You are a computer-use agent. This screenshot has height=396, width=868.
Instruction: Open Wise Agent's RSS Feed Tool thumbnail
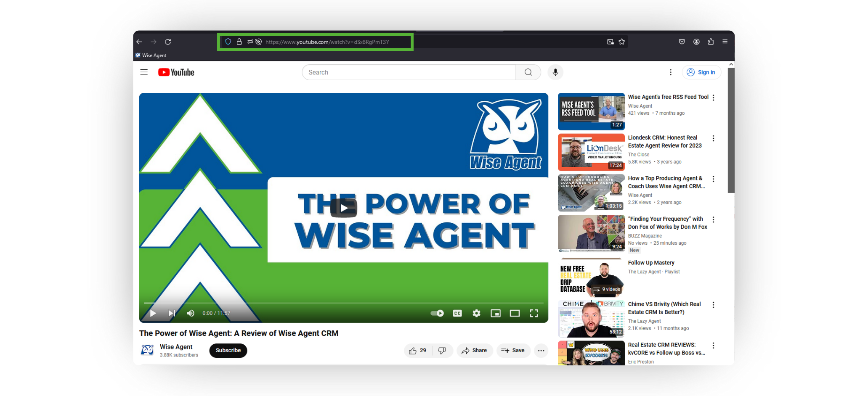591,111
